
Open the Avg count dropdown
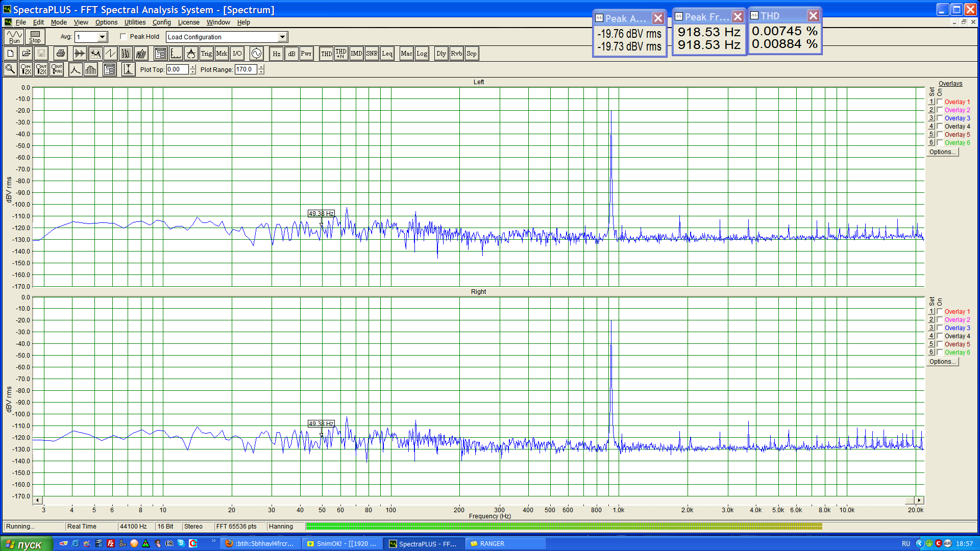tap(102, 37)
